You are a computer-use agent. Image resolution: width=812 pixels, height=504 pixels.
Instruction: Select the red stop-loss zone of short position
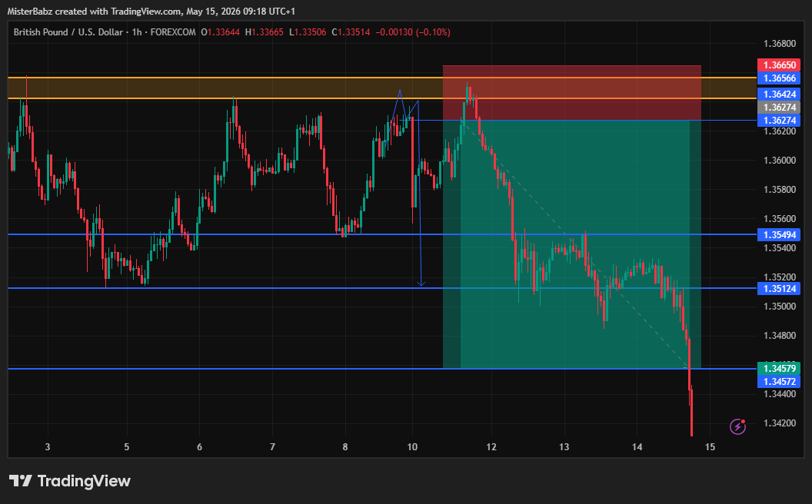(572, 93)
